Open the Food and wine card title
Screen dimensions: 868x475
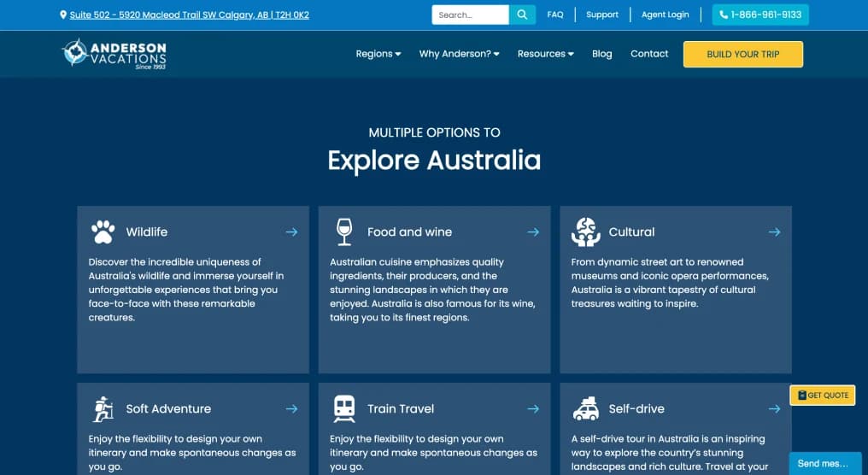(409, 232)
